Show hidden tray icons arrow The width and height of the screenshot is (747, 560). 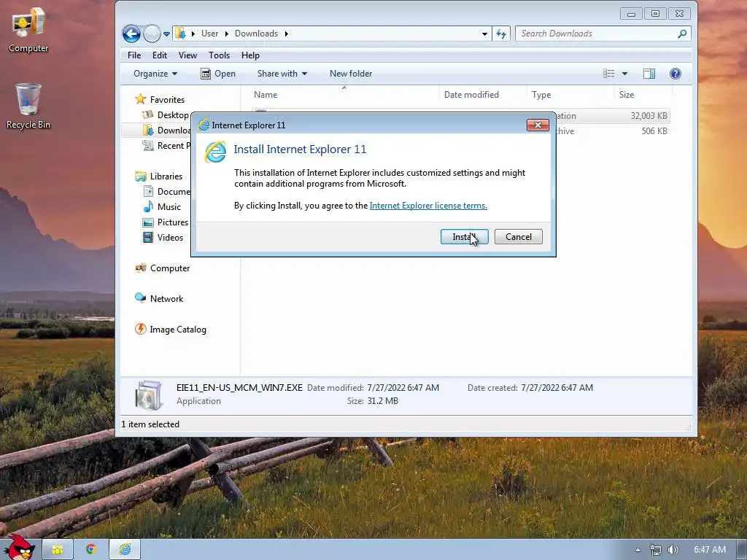(x=638, y=550)
